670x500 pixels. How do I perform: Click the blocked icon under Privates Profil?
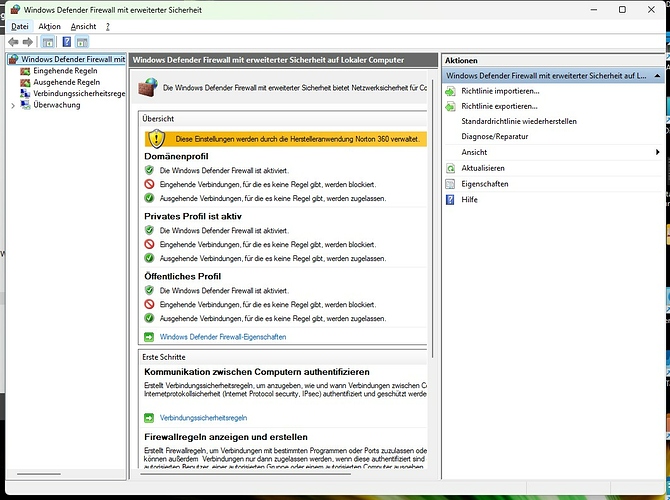click(149, 244)
